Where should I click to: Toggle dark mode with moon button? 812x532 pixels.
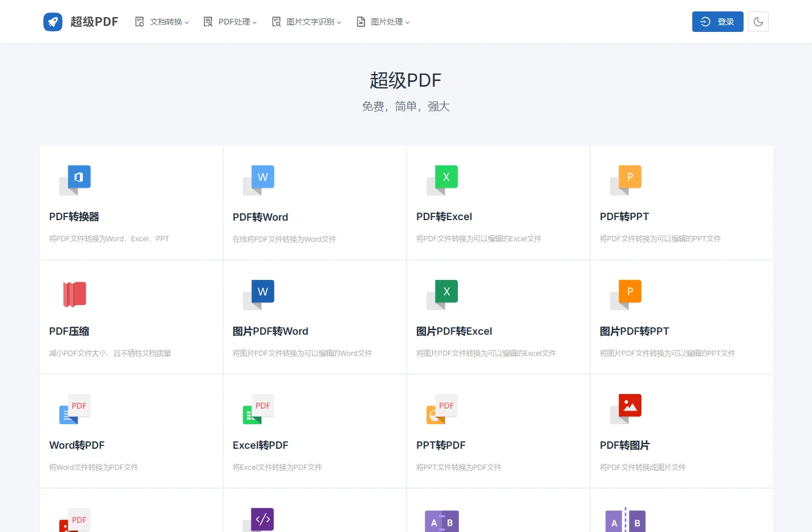click(x=758, y=22)
